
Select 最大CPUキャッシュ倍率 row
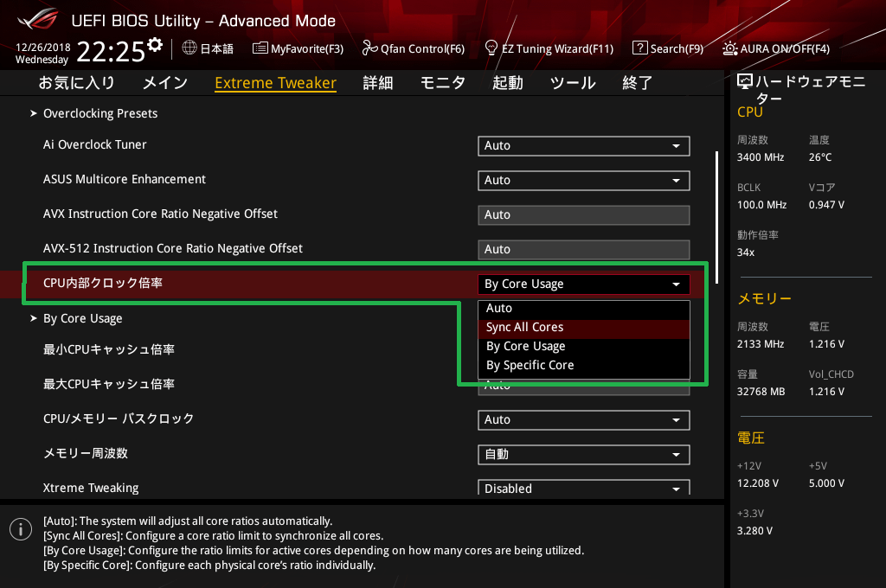pyautogui.click(x=108, y=384)
